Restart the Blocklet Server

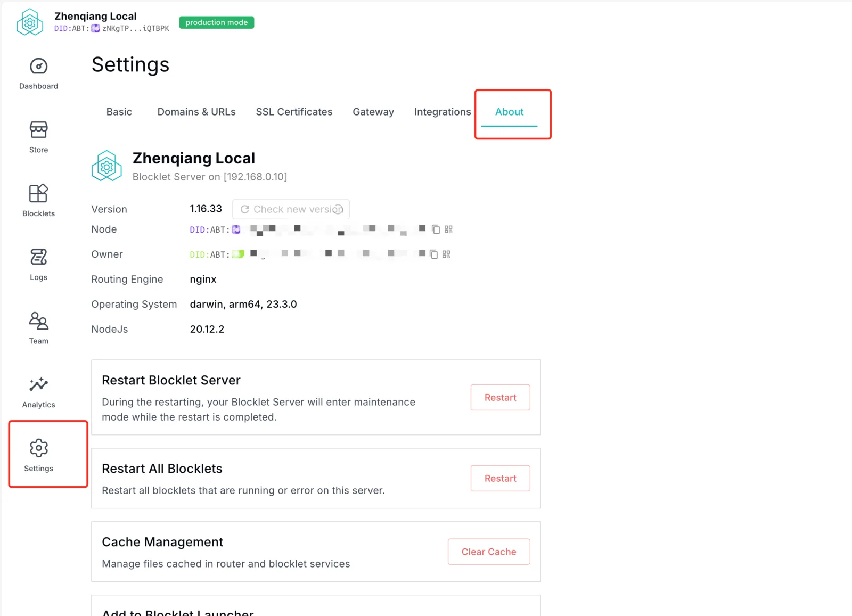pos(500,397)
